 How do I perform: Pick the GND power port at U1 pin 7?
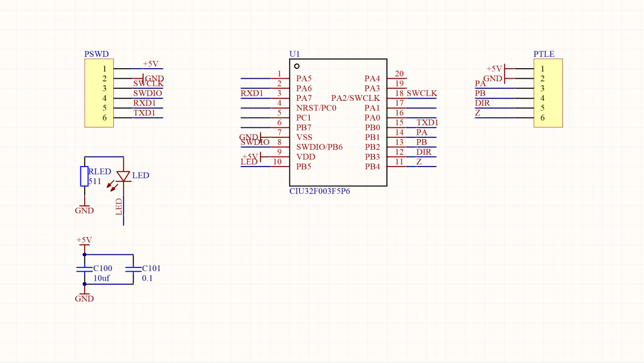pos(250,137)
